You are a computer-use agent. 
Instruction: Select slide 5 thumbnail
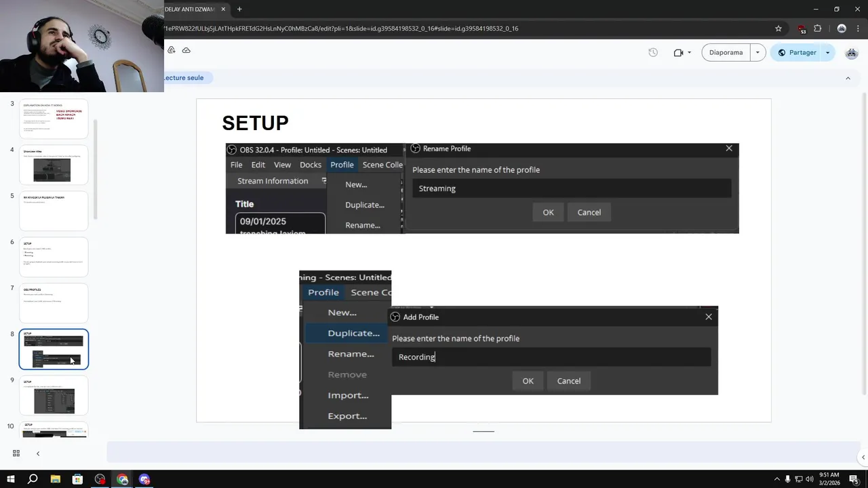click(x=54, y=211)
